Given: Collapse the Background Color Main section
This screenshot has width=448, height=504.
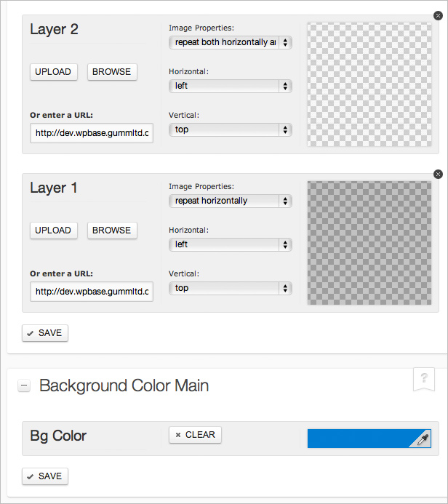Looking at the screenshot, I should 24,385.
